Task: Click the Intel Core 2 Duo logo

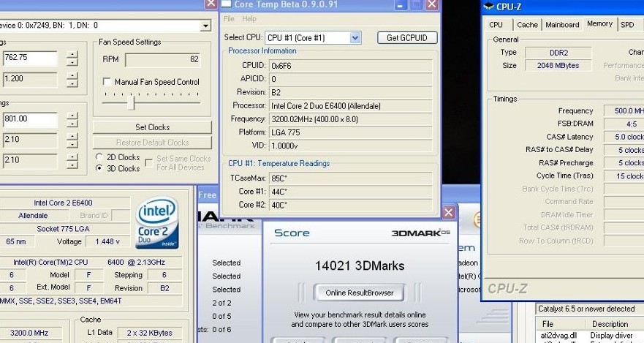Action: pos(157,222)
